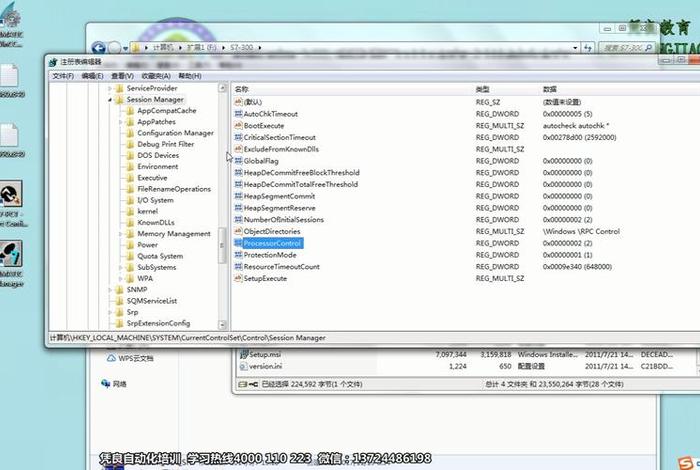The height and width of the screenshot is (470, 700).
Task: Open Explorer address bar history dropdown
Action: (x=575, y=48)
